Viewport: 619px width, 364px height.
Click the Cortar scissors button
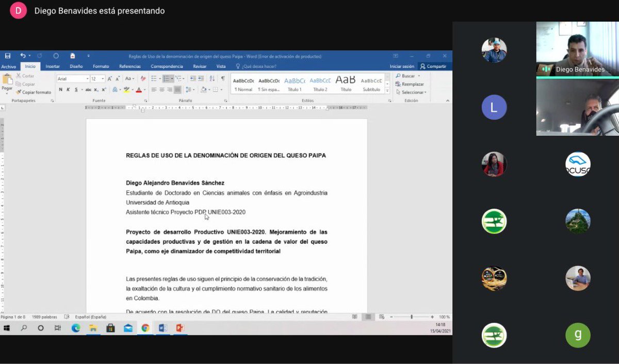(25, 76)
